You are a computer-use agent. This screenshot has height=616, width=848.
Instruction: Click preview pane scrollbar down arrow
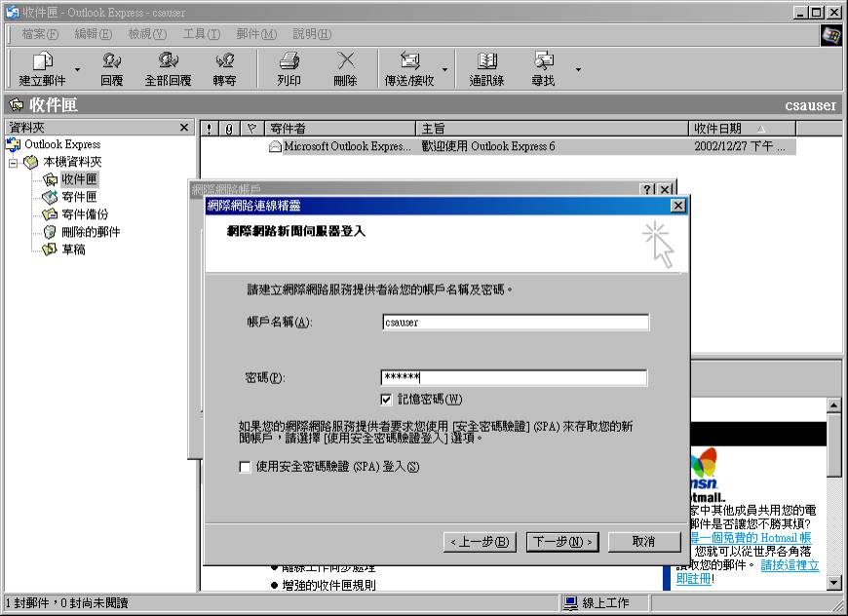coord(834,583)
